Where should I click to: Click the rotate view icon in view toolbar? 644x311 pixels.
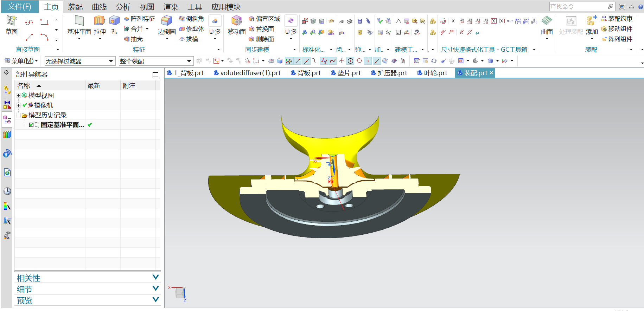pyautogui.click(x=434, y=61)
